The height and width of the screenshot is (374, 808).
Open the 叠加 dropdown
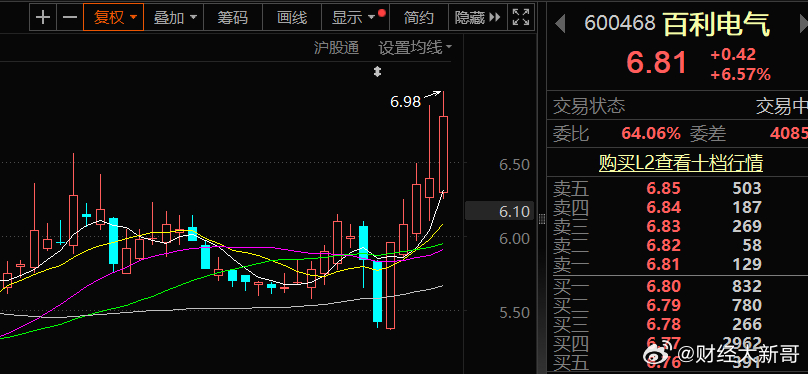click(x=174, y=18)
